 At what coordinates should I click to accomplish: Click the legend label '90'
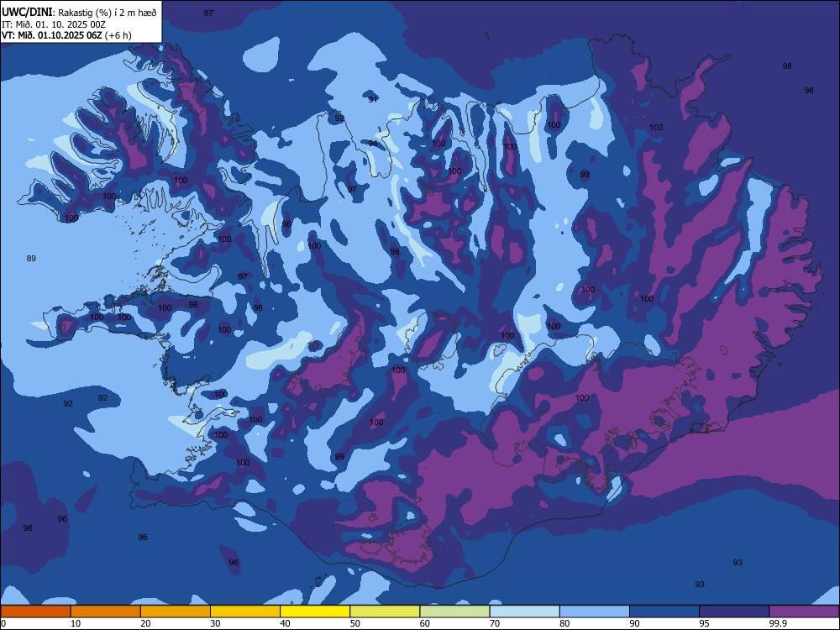click(x=635, y=623)
